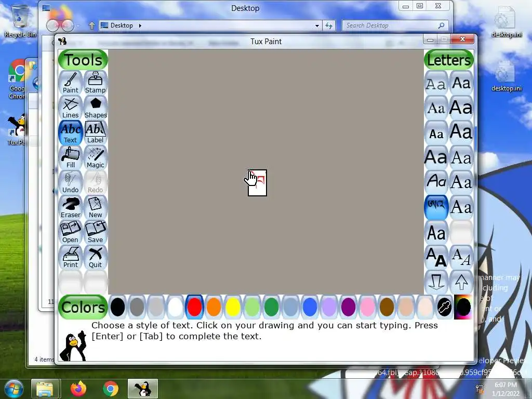Click the taskbar clock showing 6:07 PM
This screenshot has height=399, width=532.
(x=506, y=389)
